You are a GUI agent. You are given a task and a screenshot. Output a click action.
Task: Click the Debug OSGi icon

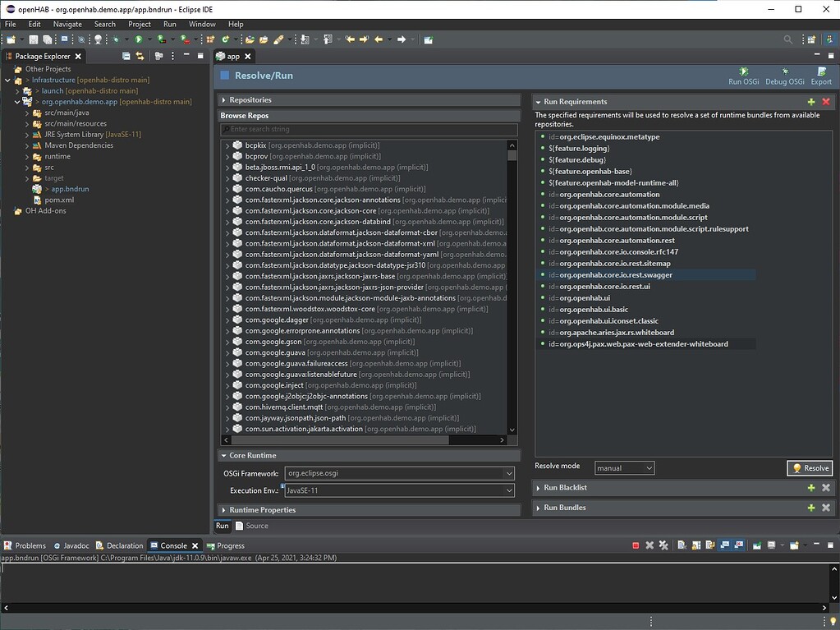click(x=783, y=76)
